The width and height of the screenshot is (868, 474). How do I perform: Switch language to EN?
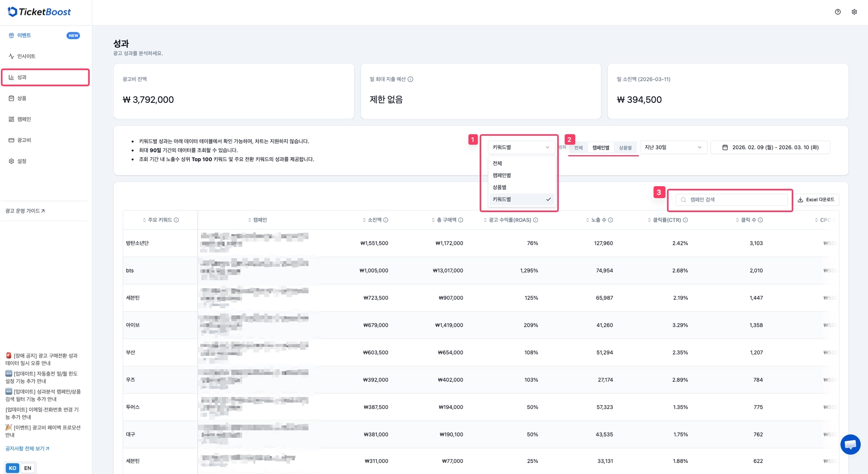point(28,468)
